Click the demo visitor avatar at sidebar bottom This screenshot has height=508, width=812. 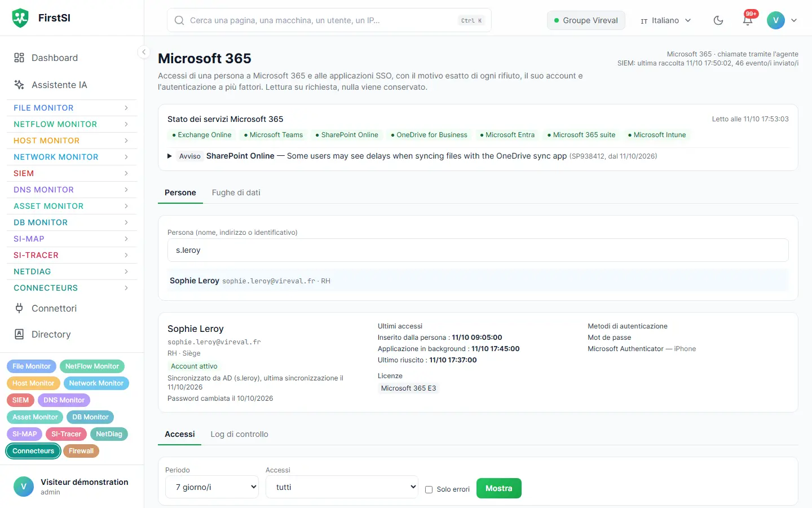pos(24,487)
